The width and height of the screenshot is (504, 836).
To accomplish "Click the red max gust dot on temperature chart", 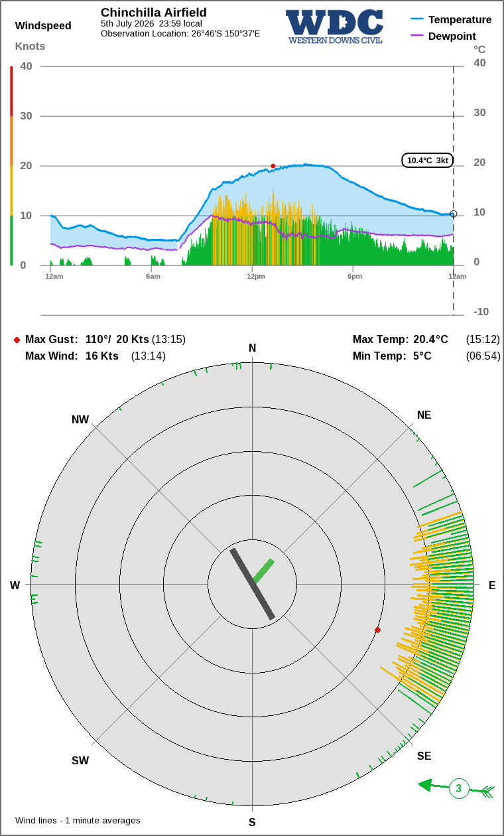I will [273, 166].
